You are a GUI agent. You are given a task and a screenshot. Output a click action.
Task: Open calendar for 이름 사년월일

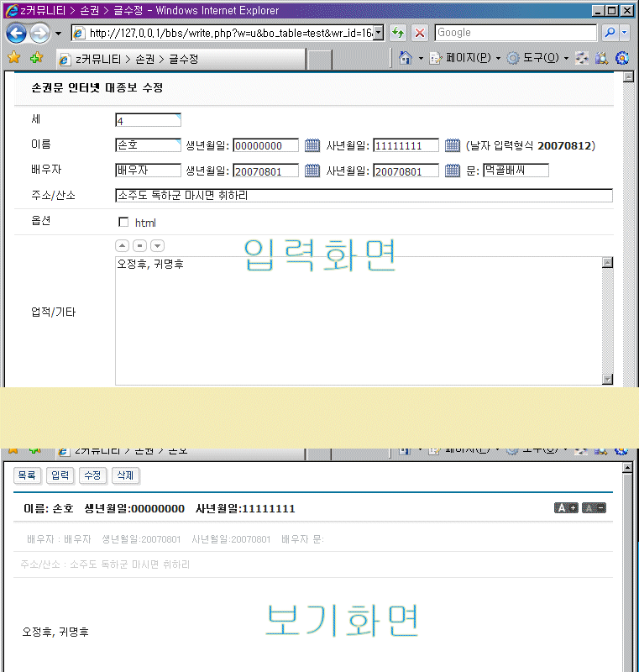point(453,145)
